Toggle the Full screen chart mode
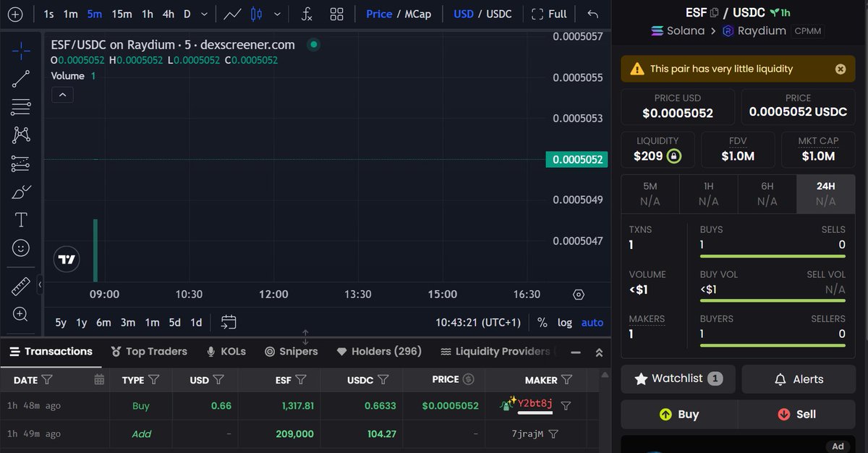 549,14
